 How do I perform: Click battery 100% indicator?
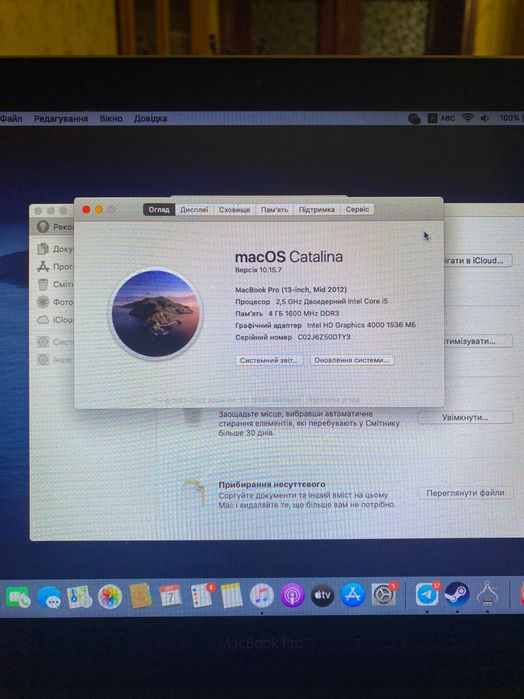point(509,118)
